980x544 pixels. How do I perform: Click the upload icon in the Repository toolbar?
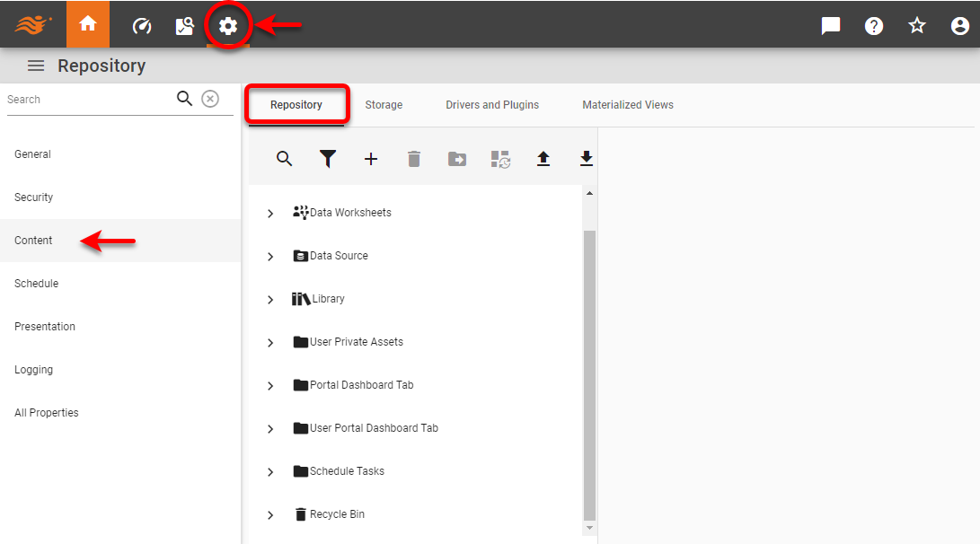543,159
